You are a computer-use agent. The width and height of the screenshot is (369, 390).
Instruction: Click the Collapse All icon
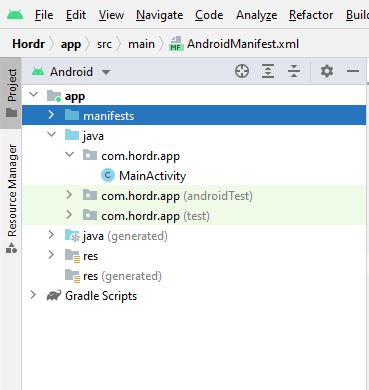(x=294, y=71)
